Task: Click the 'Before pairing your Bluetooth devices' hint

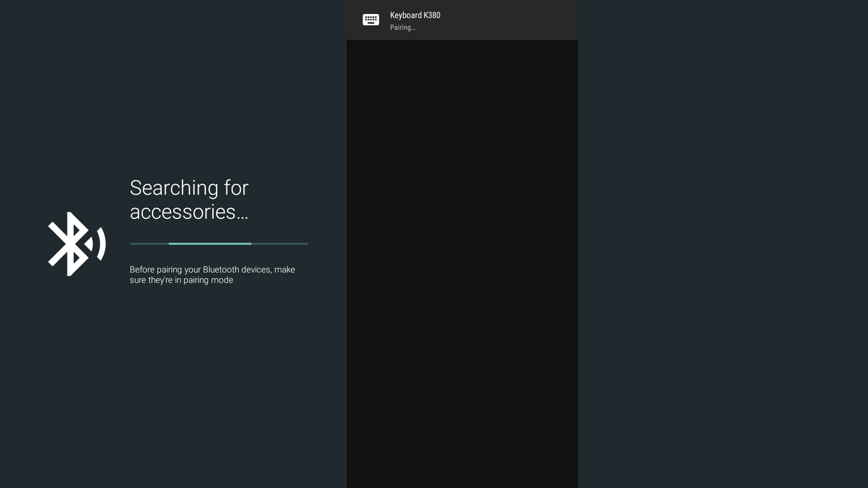Action: click(212, 275)
